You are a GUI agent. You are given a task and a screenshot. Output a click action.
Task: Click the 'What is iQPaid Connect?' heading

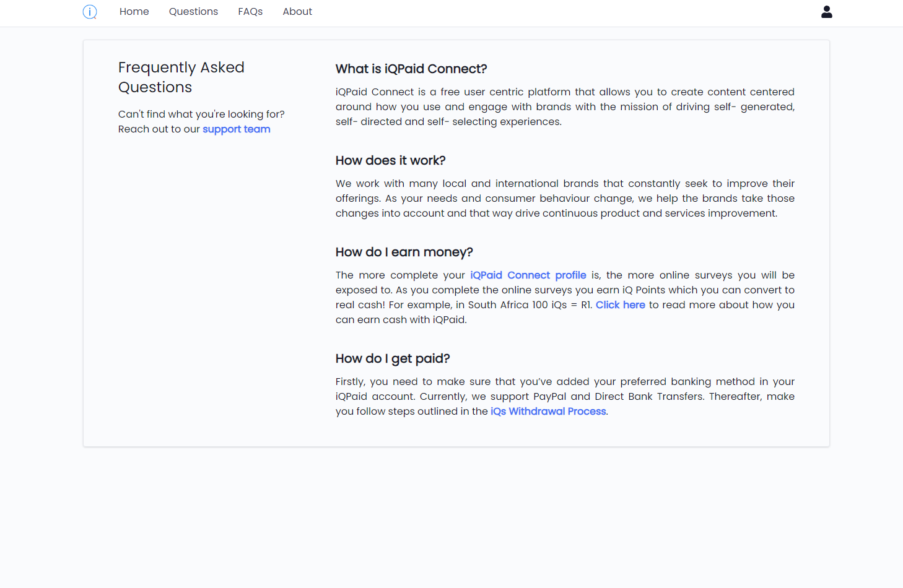[x=411, y=69]
